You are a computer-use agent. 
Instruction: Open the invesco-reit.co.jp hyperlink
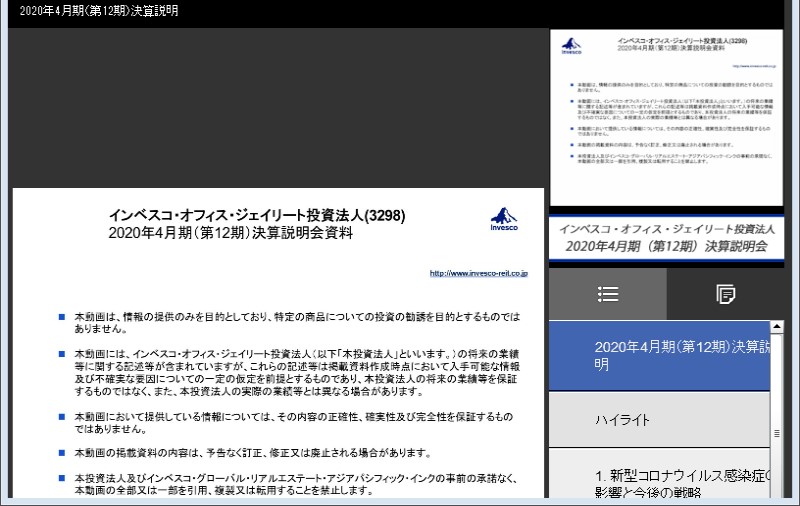[x=478, y=273]
